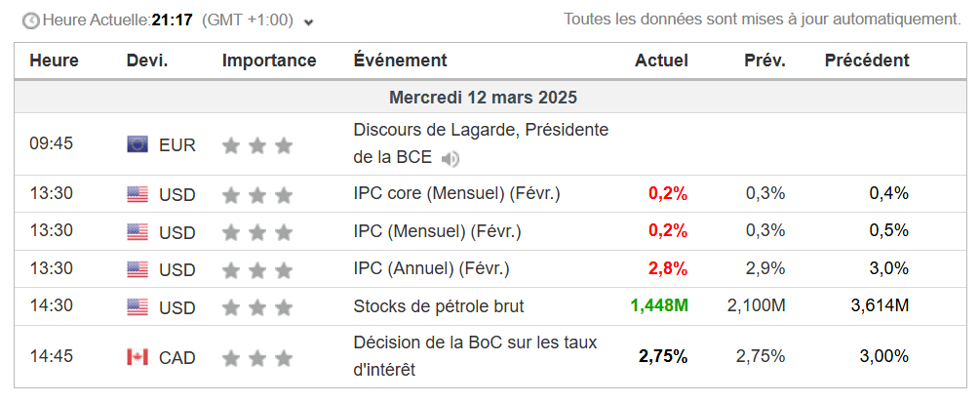The width and height of the screenshot is (980, 403).
Task: Click the GMT +1:00 time zone text
Action: click(245, 20)
